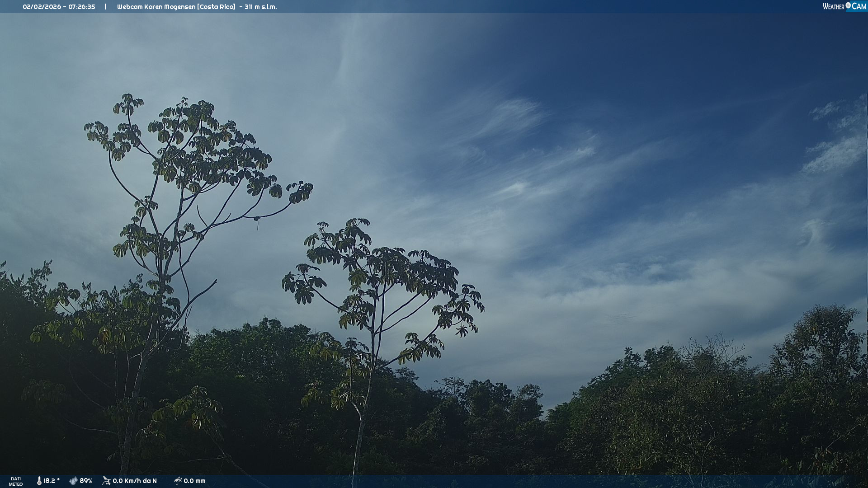Click the rain umbrella icon

(178, 481)
